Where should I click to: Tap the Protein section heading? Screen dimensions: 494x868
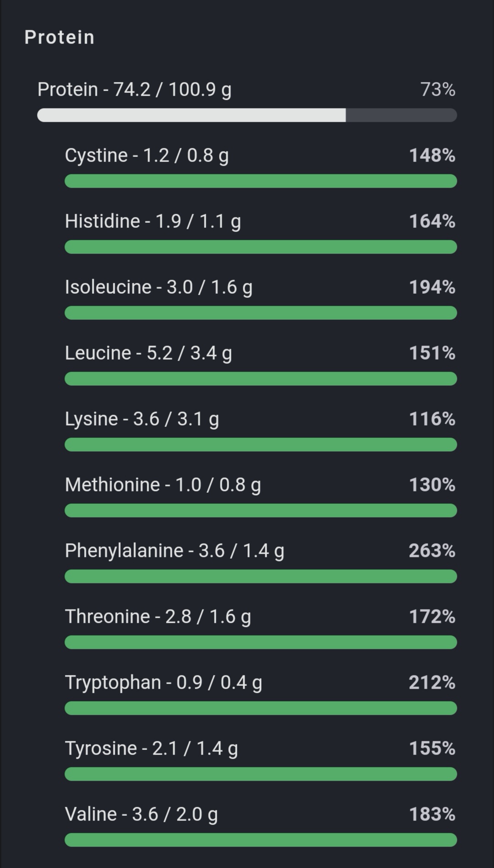coord(59,37)
